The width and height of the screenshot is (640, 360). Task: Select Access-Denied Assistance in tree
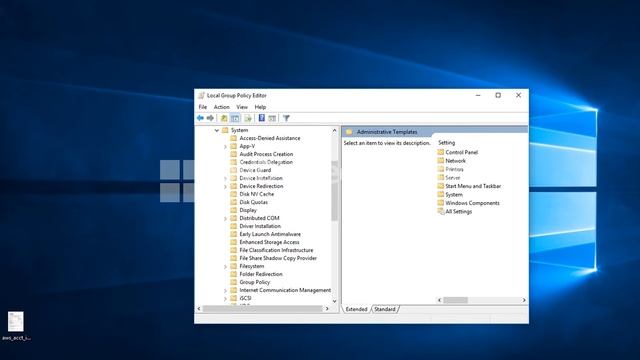point(269,138)
